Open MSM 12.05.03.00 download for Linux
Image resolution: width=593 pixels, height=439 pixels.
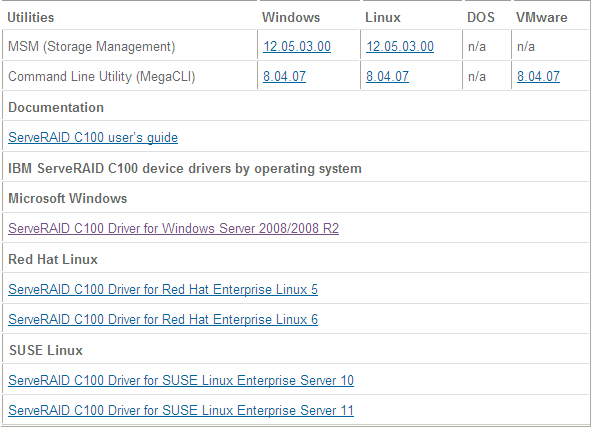tap(400, 47)
